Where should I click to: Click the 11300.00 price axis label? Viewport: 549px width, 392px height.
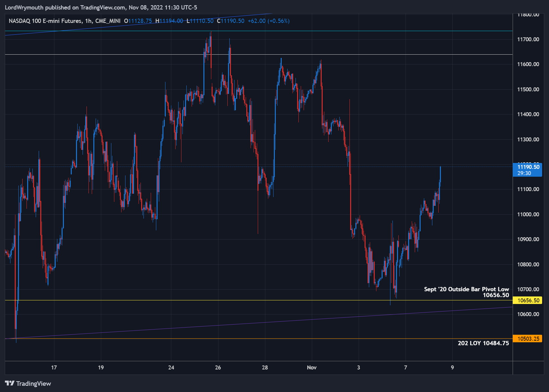[528, 139]
